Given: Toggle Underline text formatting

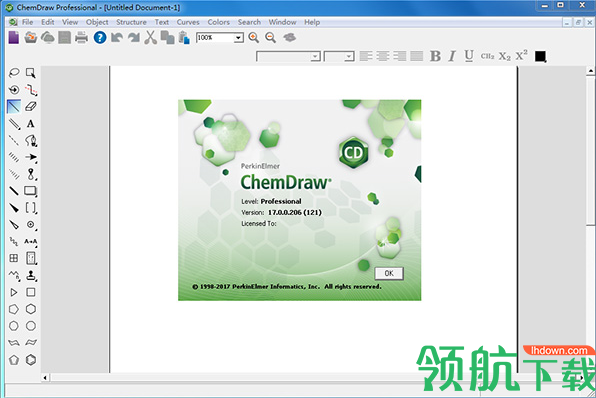Looking at the screenshot, I should point(469,56).
